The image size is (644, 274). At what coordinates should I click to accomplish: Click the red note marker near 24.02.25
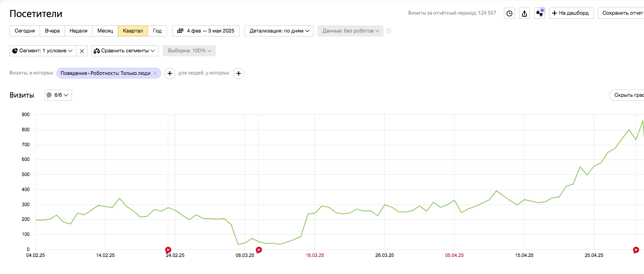(x=168, y=250)
